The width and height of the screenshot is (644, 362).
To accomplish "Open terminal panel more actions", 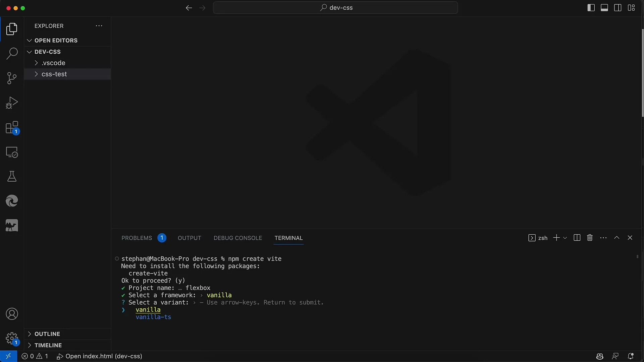I will (x=603, y=238).
